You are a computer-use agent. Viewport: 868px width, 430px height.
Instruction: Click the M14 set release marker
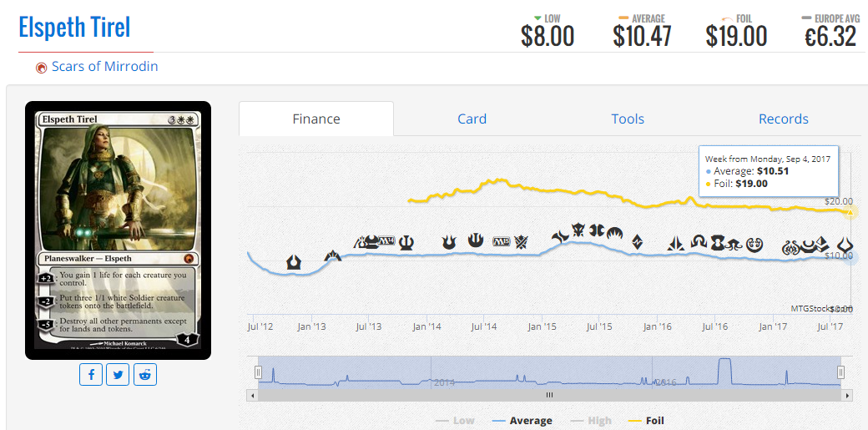[386, 241]
